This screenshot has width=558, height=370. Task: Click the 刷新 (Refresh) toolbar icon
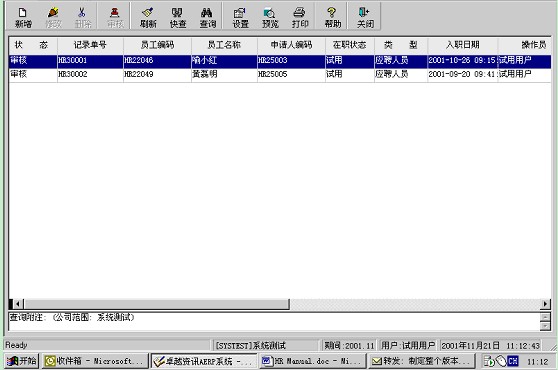[x=148, y=17]
